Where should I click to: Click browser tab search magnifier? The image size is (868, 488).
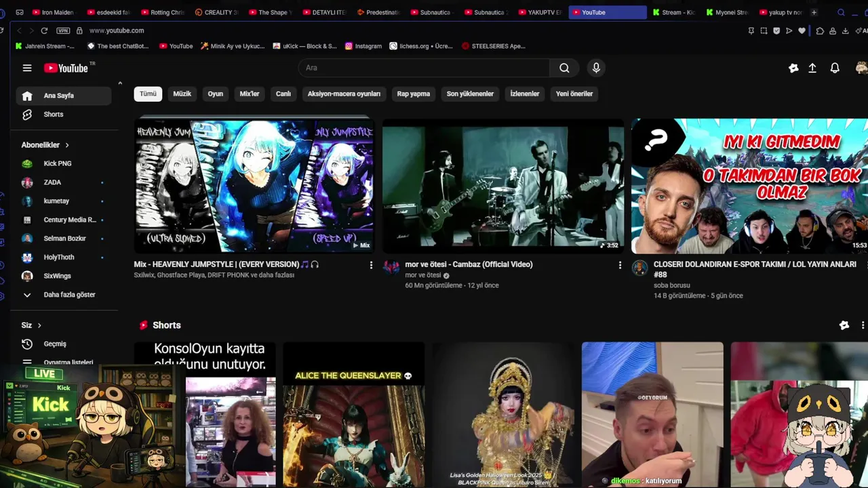point(842,12)
